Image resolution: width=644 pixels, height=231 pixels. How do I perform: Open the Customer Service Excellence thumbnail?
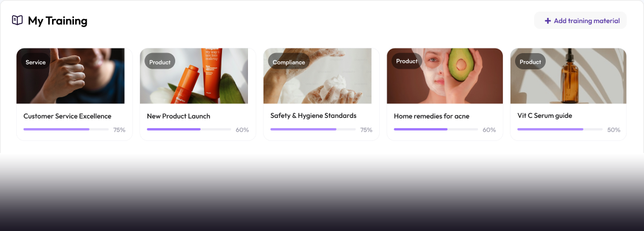(70, 76)
